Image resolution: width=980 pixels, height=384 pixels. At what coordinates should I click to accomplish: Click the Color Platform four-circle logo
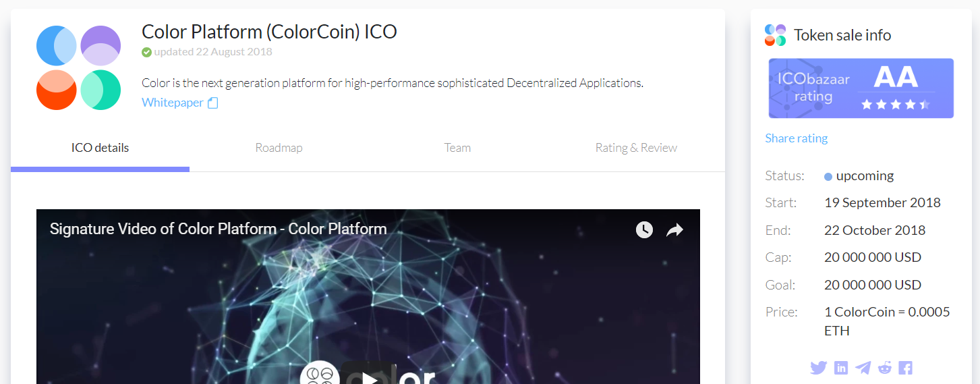coord(78,67)
